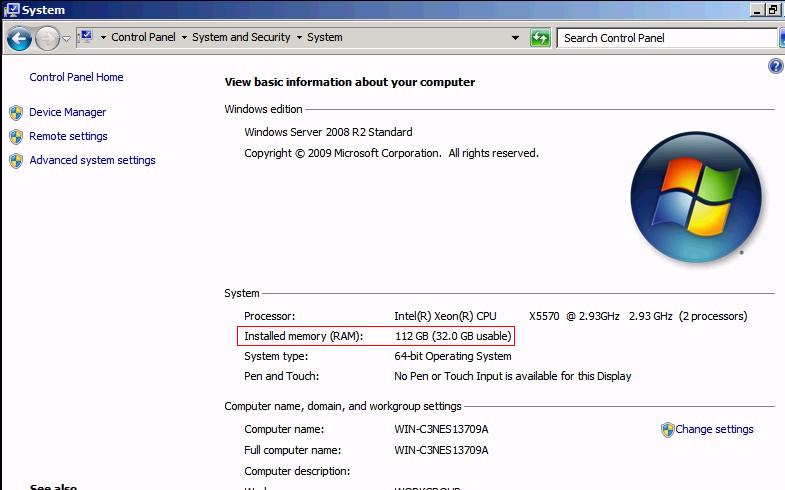Open address bar history dropdown
The image size is (785, 490).
click(515, 38)
